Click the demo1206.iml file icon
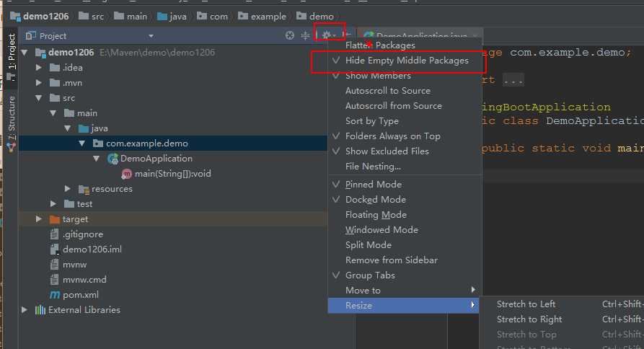This screenshot has width=644, height=349. pos(54,249)
